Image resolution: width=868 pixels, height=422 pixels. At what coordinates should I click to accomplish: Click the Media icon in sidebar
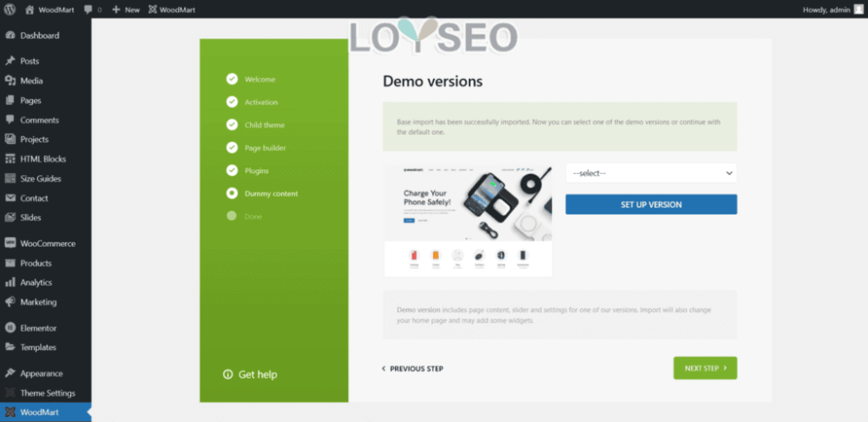[x=10, y=81]
